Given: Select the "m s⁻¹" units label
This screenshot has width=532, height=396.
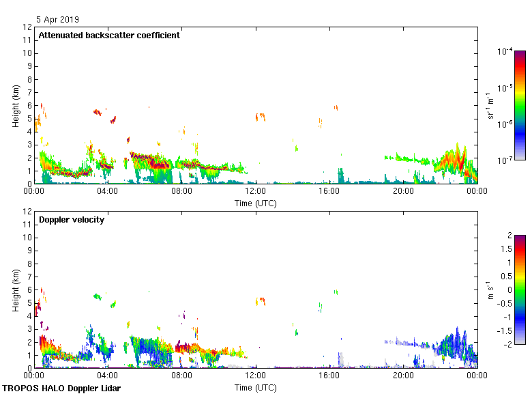Looking at the screenshot, I should 490,289.
